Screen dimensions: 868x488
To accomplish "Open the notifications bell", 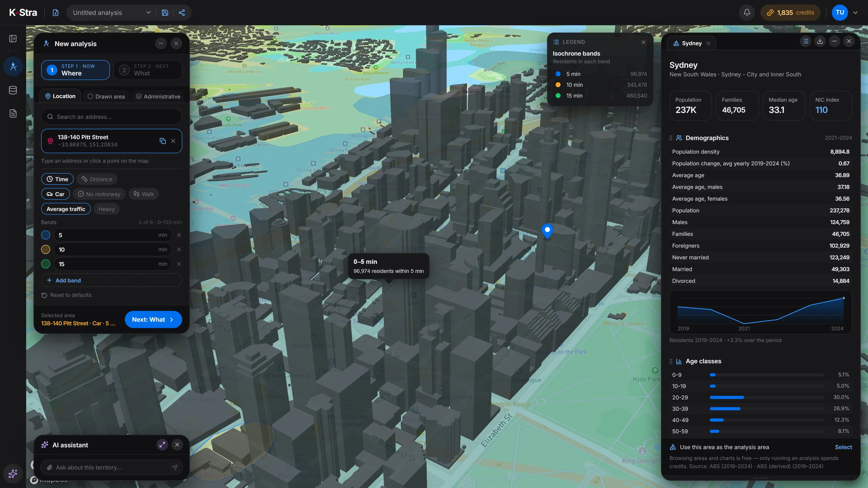I will (x=747, y=12).
